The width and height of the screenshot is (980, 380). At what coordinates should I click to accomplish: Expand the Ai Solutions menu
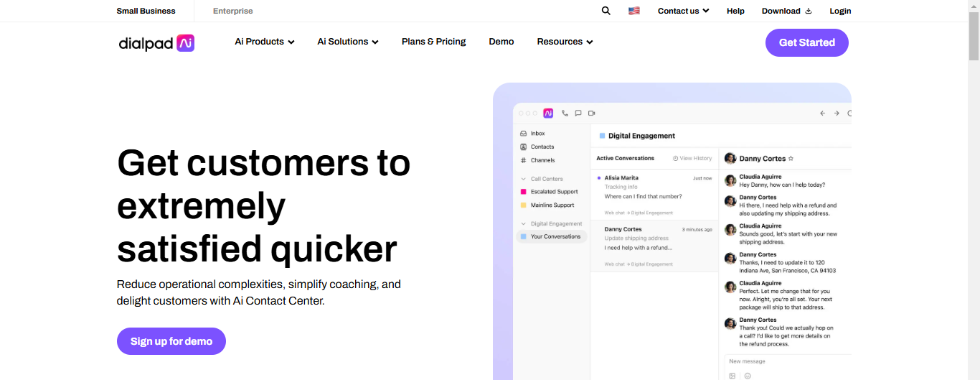pos(348,42)
